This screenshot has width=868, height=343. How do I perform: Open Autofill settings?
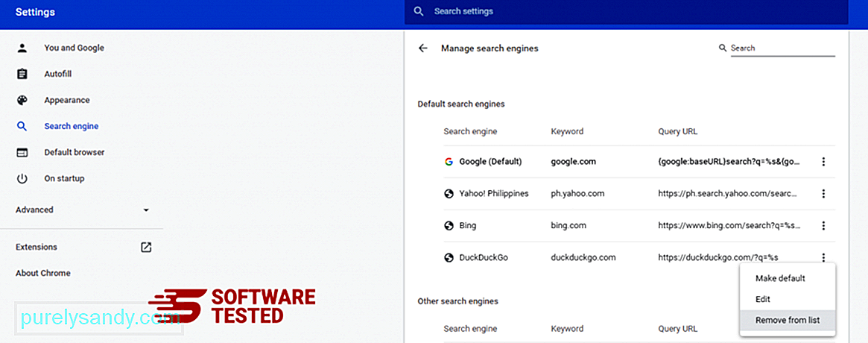[58, 74]
